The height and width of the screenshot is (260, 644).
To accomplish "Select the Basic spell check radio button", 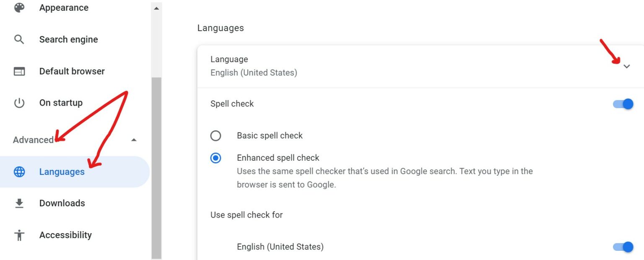I will tap(216, 135).
